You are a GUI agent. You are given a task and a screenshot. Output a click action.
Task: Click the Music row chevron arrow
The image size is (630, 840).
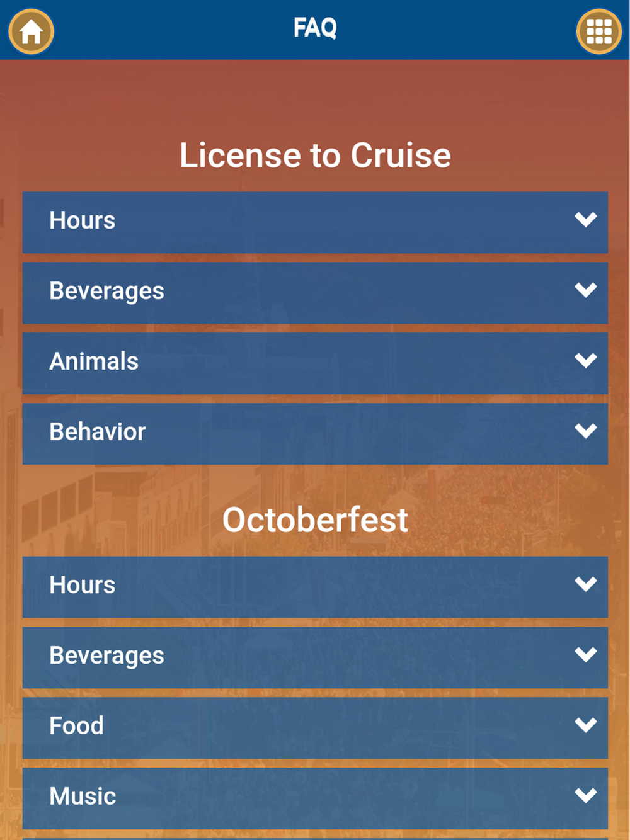point(585,796)
